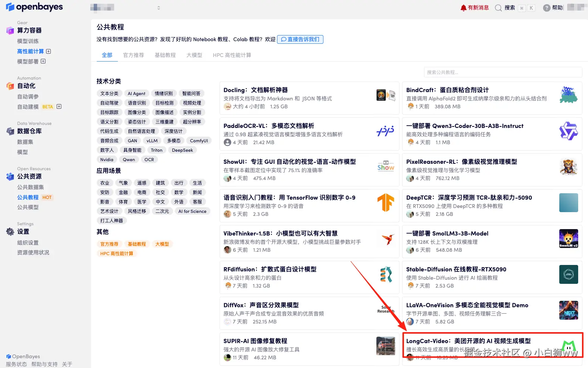Image resolution: width=588 pixels, height=368 pixels.
Task: Click the 直接告诉我们 button
Action: tap(300, 39)
